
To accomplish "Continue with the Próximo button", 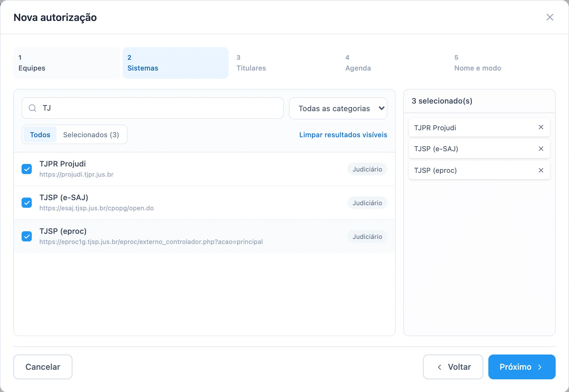I will [x=522, y=367].
